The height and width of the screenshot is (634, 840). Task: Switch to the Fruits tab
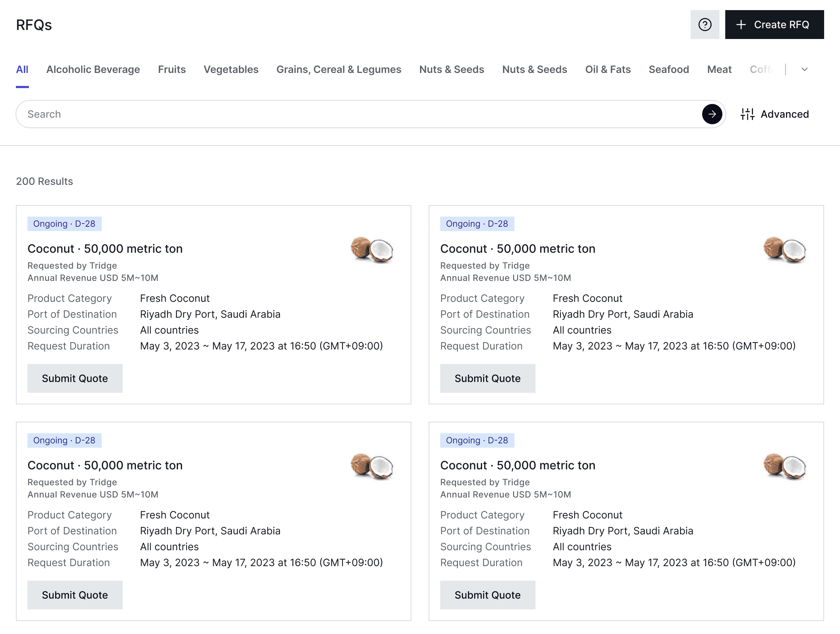172,70
